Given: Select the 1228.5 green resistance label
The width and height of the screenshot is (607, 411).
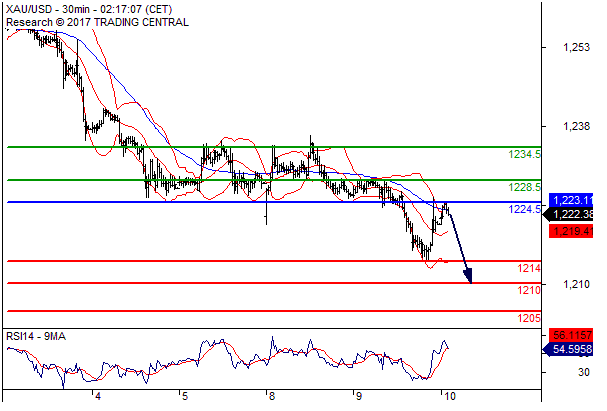Looking at the screenshot, I should click(524, 187).
